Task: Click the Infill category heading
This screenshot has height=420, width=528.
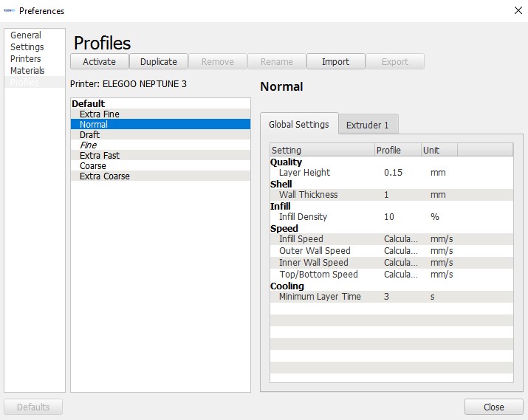Action: tap(280, 206)
